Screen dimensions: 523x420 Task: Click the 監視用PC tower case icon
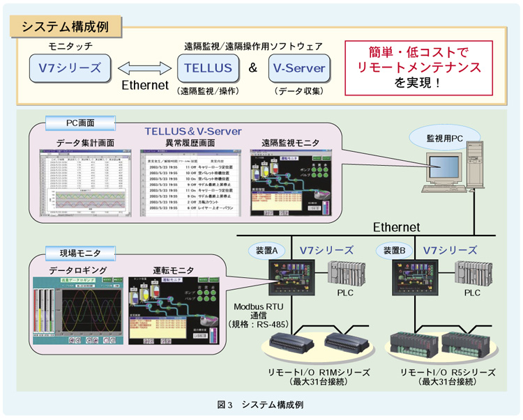pyautogui.click(x=475, y=164)
